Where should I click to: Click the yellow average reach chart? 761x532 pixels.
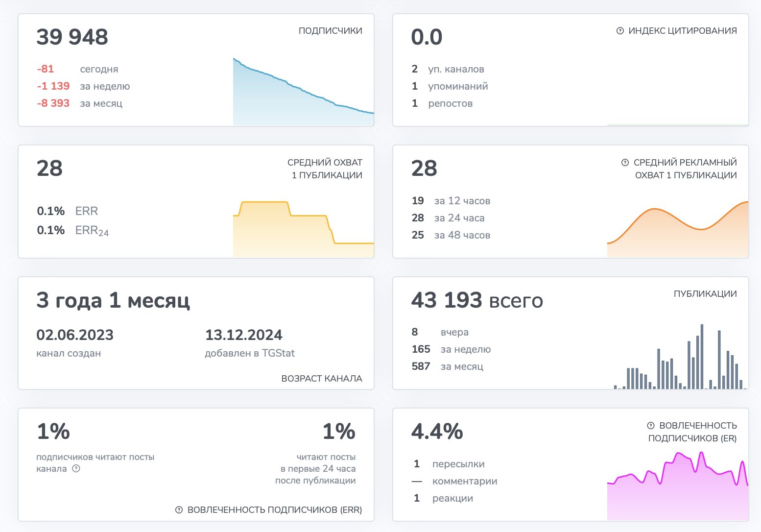[304, 229]
